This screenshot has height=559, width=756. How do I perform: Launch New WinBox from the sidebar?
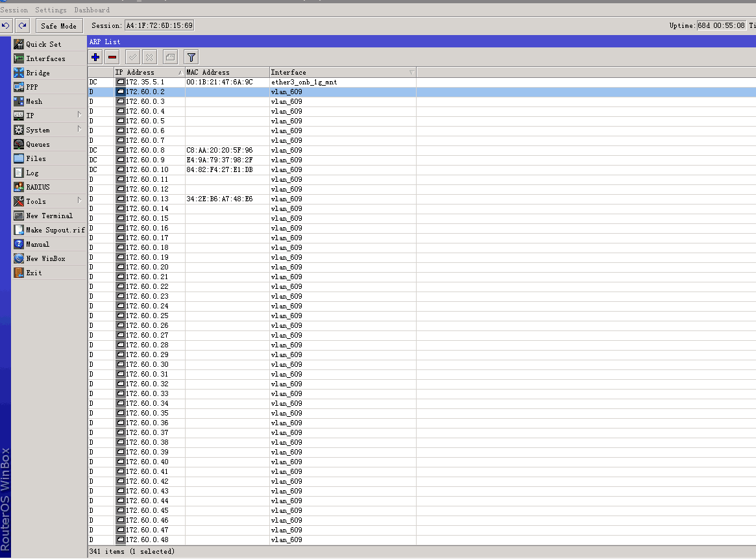(45, 258)
